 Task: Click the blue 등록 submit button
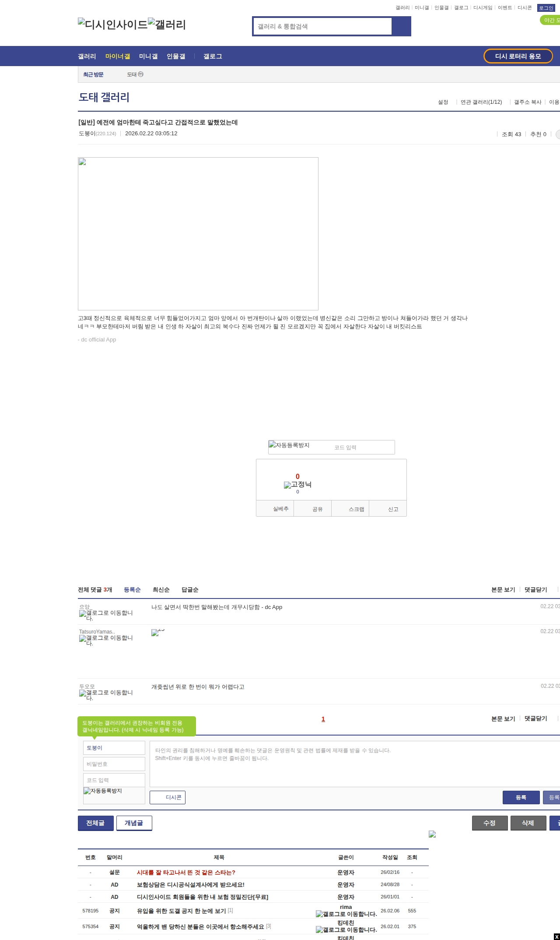tap(521, 797)
